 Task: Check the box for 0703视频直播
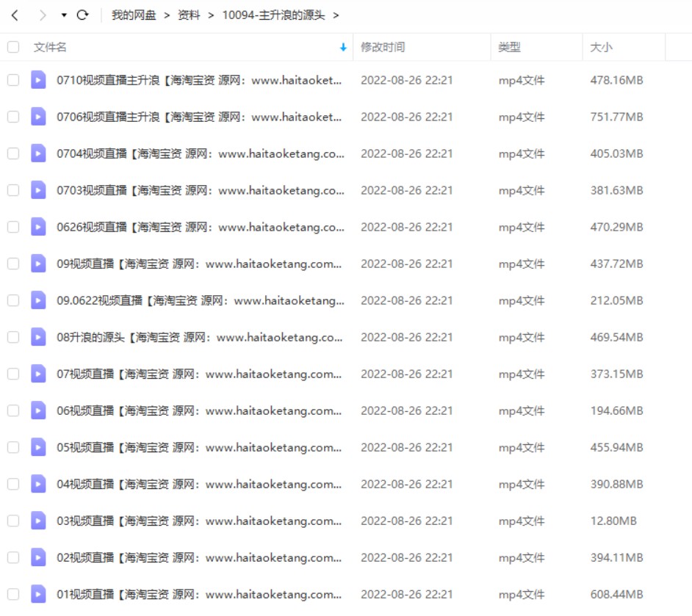(13, 190)
